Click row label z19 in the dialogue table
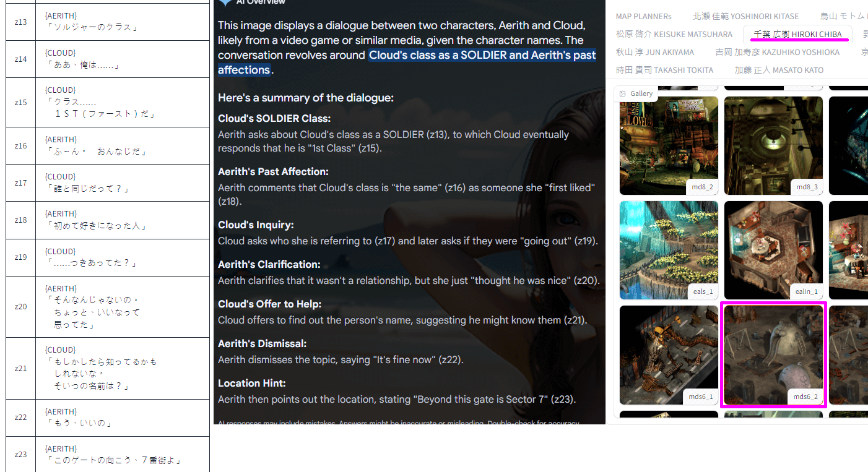This screenshot has width=868, height=472. 20,257
